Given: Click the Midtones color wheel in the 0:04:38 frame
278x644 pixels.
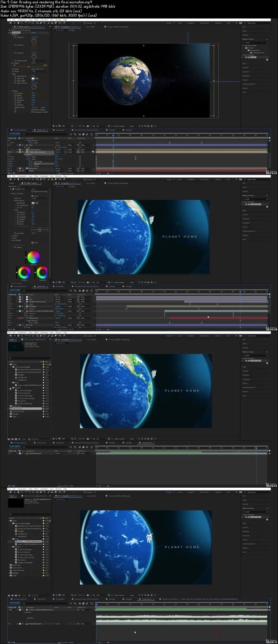Looking at the screenshot, I should (x=33, y=257).
